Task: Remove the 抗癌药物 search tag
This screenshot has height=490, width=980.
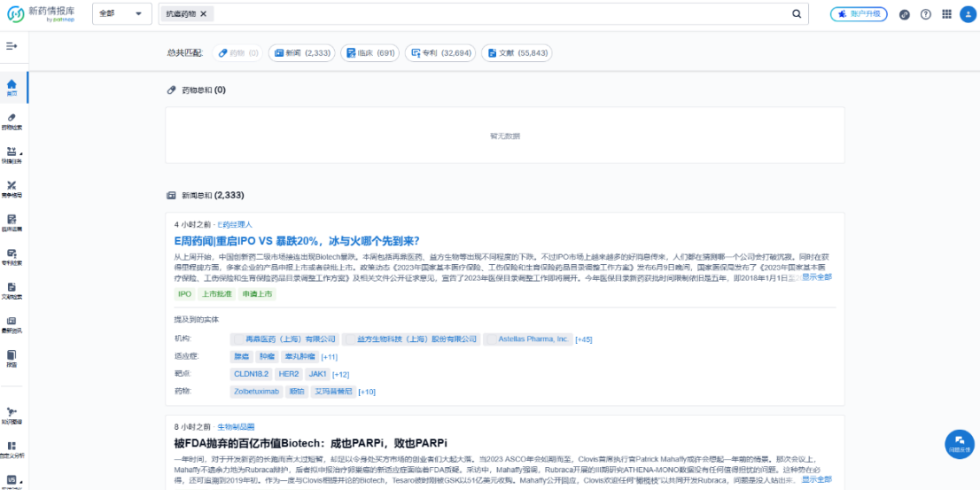Action: [203, 14]
